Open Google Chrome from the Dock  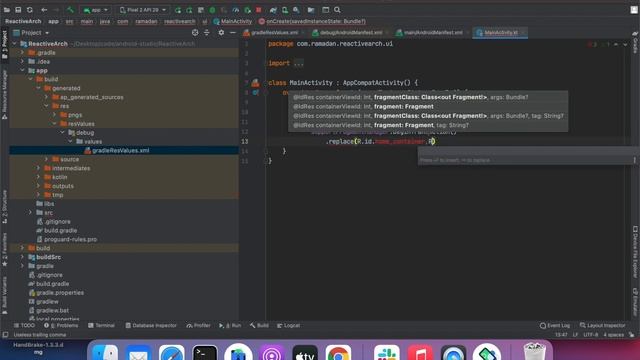click(x=338, y=353)
